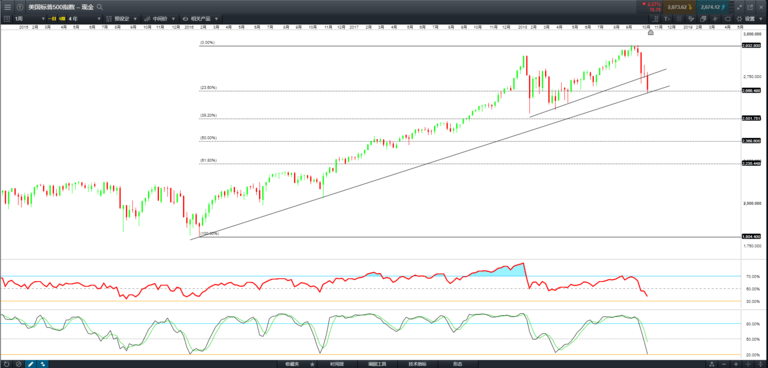This screenshot has height=368, width=768.
Task: Close the chart panel
Action: pyautogui.click(x=761, y=7)
